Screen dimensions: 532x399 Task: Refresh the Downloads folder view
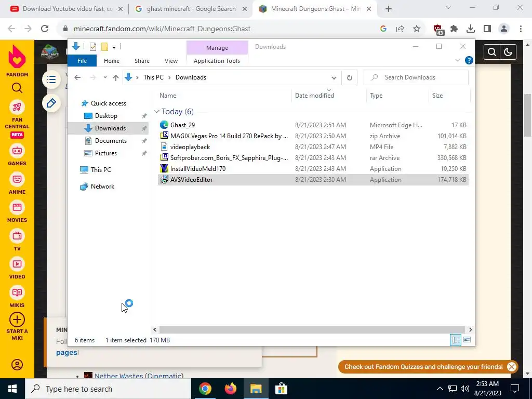click(x=350, y=78)
